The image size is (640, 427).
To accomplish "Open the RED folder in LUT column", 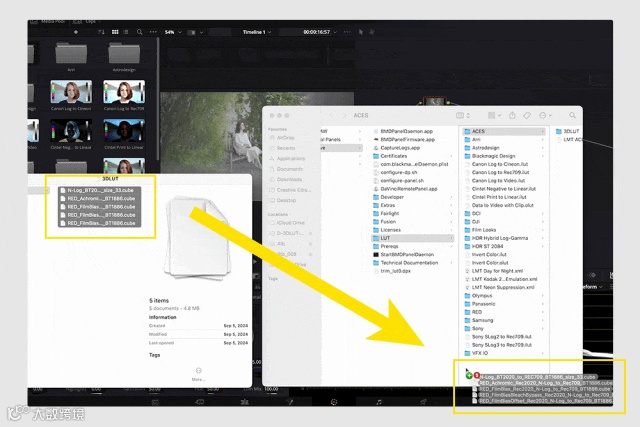I will pyautogui.click(x=473, y=312).
